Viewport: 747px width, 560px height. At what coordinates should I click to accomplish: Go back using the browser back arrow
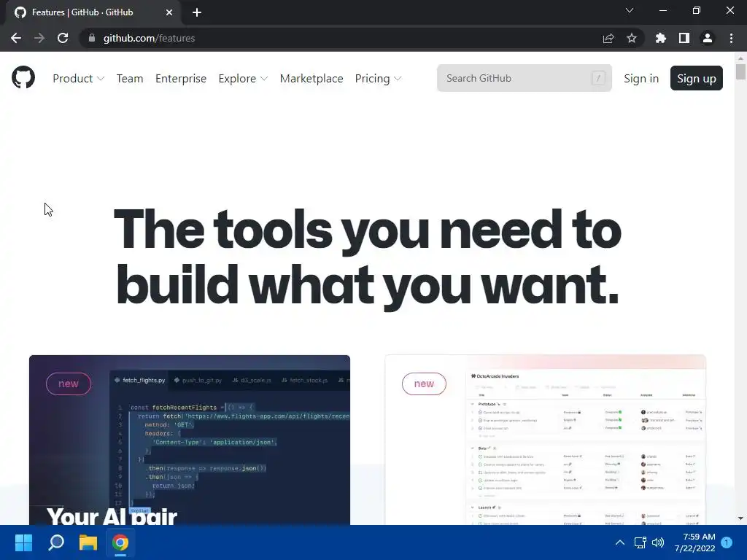click(16, 38)
